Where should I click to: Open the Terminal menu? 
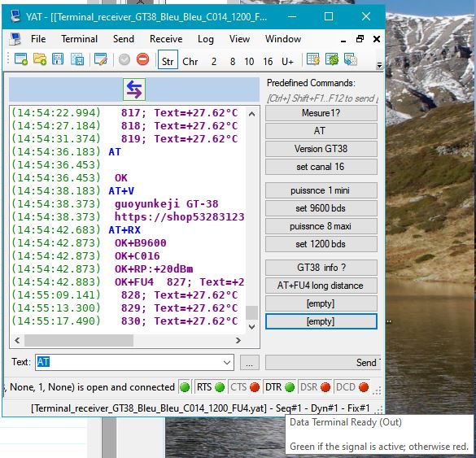coord(79,39)
